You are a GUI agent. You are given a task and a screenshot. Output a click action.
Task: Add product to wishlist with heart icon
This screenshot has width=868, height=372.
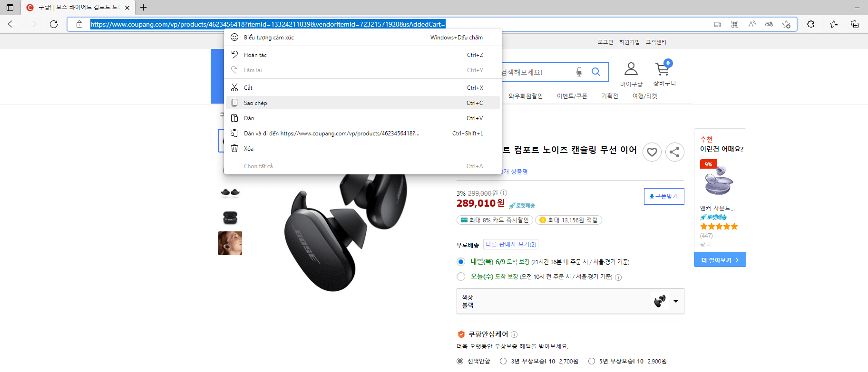[652, 152]
